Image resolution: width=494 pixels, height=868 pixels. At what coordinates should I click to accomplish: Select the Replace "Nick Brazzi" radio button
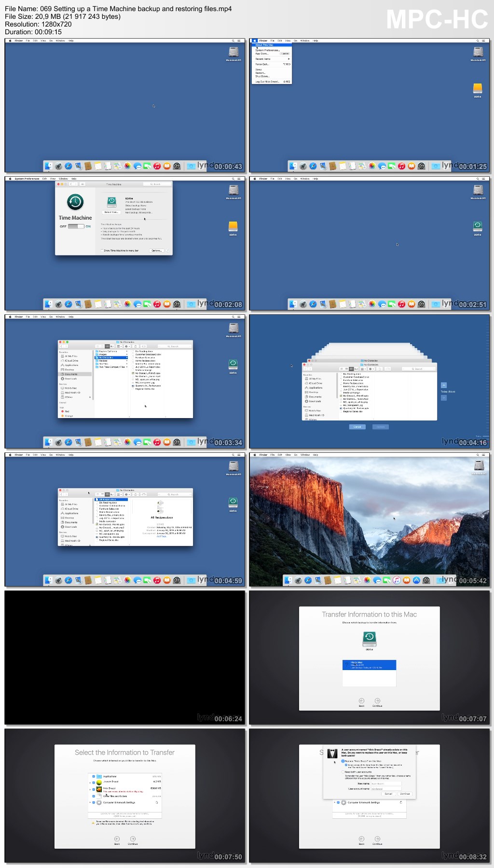(x=343, y=761)
